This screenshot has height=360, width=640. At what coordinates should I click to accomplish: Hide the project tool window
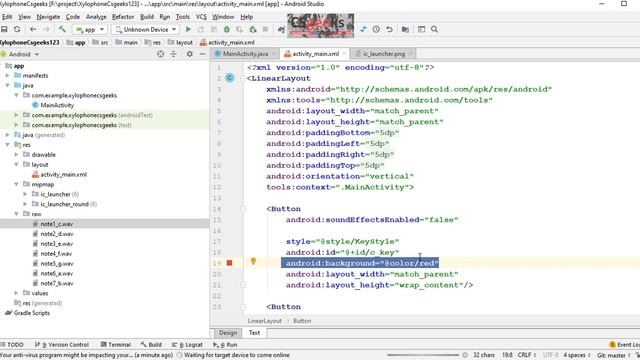tap(202, 54)
